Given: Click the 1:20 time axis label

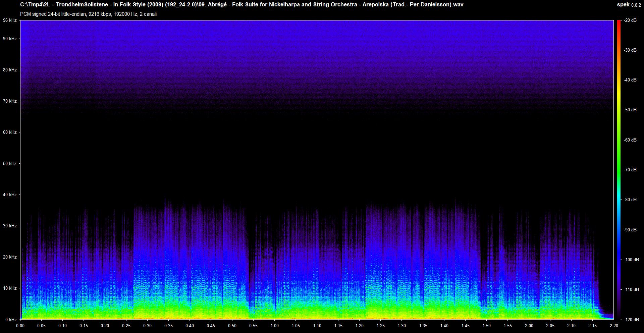Looking at the screenshot, I should (x=359, y=326).
